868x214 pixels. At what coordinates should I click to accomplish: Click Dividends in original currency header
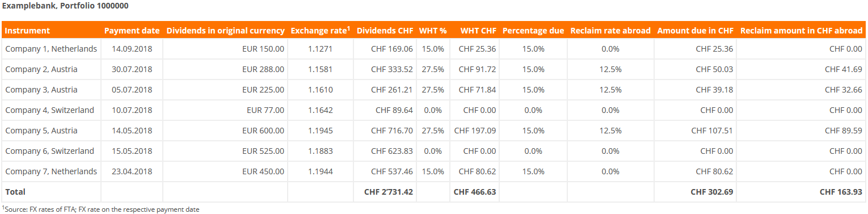[x=225, y=31]
